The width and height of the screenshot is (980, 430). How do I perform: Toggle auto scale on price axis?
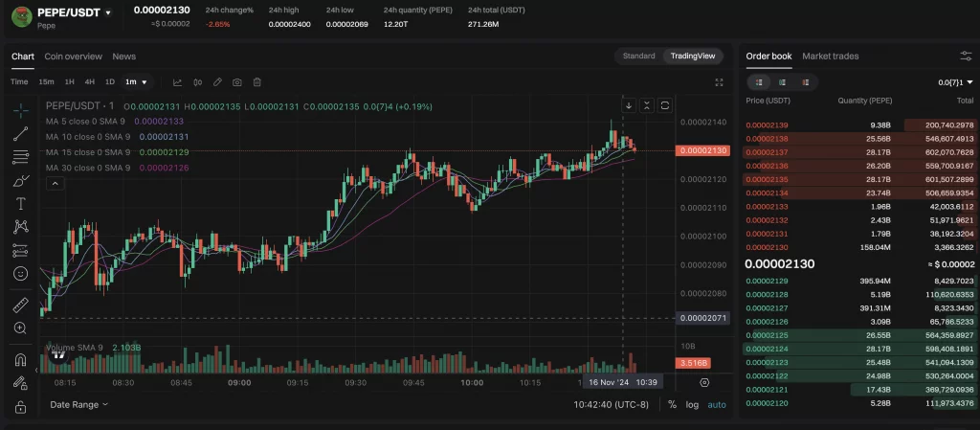(717, 404)
